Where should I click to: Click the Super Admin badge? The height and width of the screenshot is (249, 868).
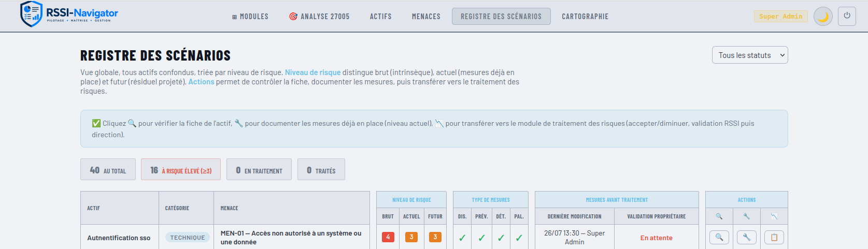(x=780, y=17)
